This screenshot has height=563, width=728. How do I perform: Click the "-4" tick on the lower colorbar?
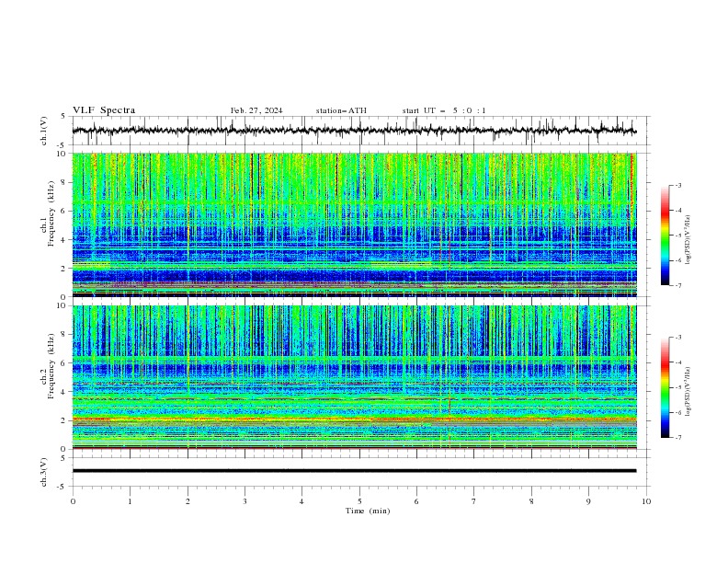(677, 362)
